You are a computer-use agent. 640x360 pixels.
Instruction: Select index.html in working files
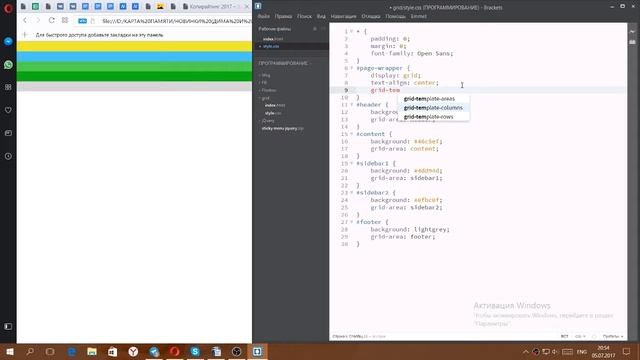pyautogui.click(x=273, y=39)
